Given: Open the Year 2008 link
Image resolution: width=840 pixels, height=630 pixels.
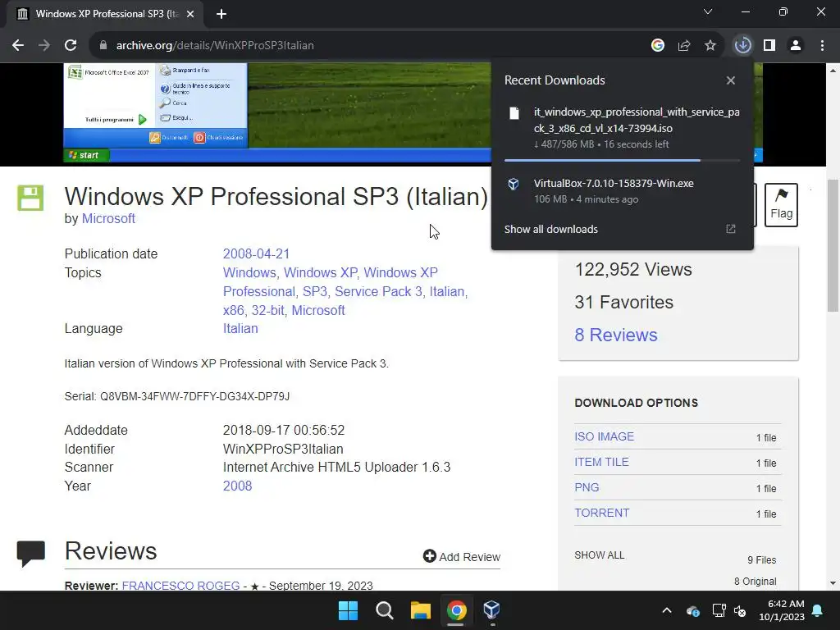Looking at the screenshot, I should point(237,486).
